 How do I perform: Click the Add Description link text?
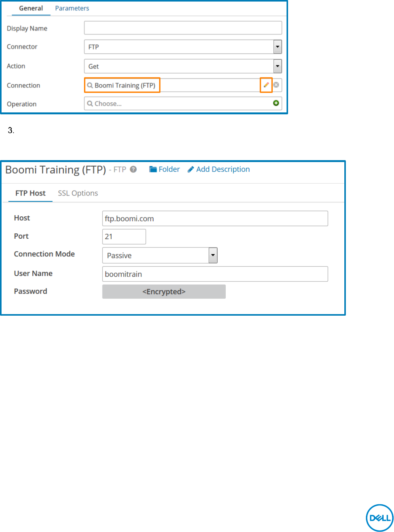(x=223, y=169)
